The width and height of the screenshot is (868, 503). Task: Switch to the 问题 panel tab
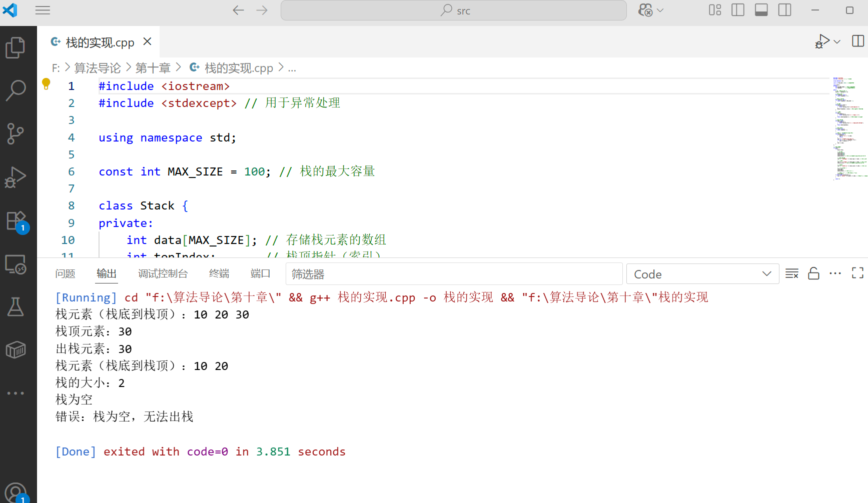point(66,274)
